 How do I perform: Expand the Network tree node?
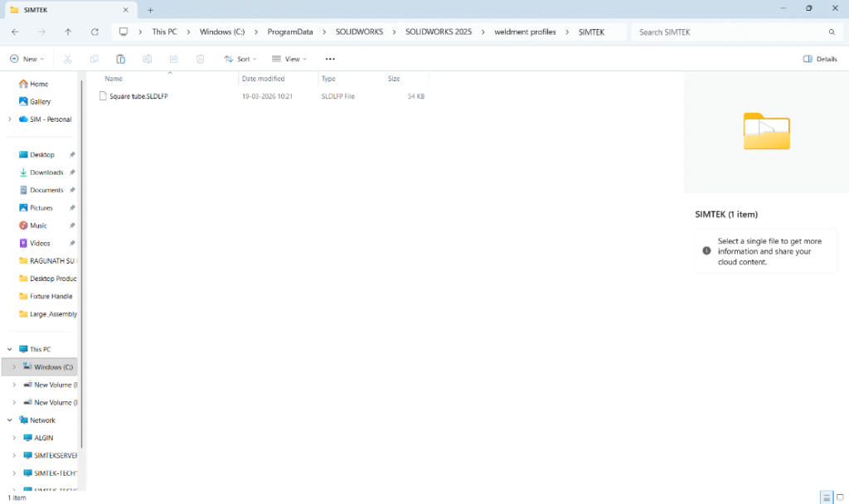(10, 420)
